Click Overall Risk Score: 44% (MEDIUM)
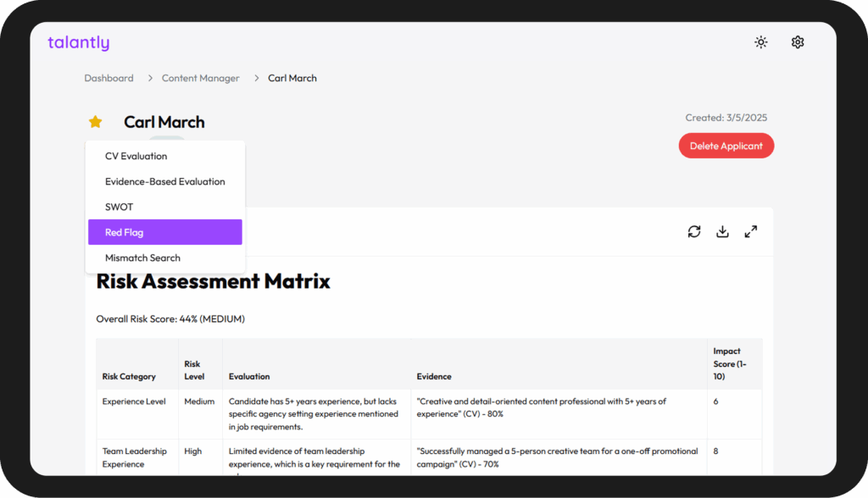Screen dimensions: 868x498 [170, 318]
